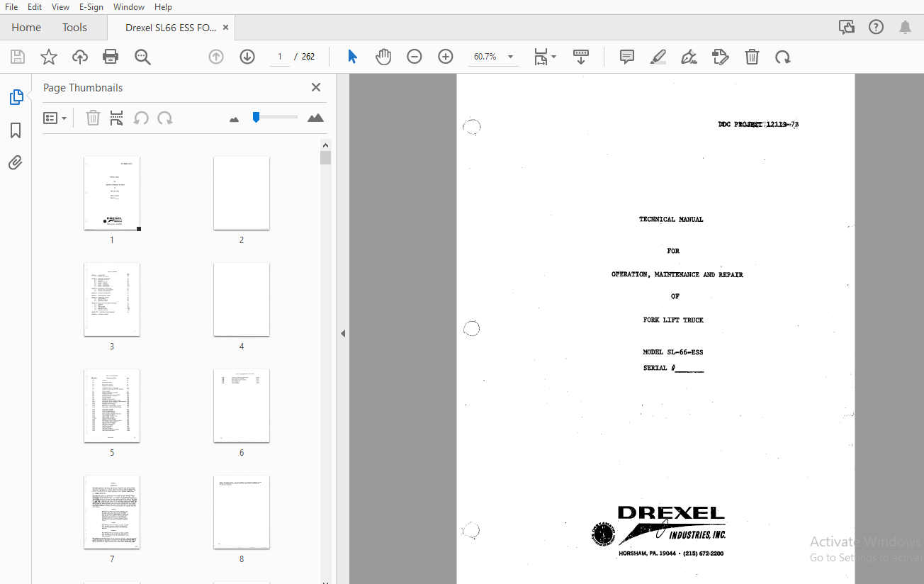Click the Save file icon
Screen dimensions: 924x584
pyautogui.click(x=18, y=57)
